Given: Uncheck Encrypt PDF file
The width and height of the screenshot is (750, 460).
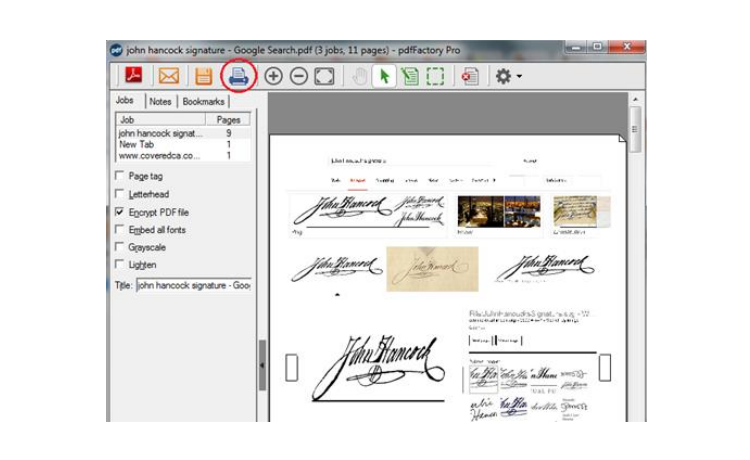Looking at the screenshot, I should 120,211.
